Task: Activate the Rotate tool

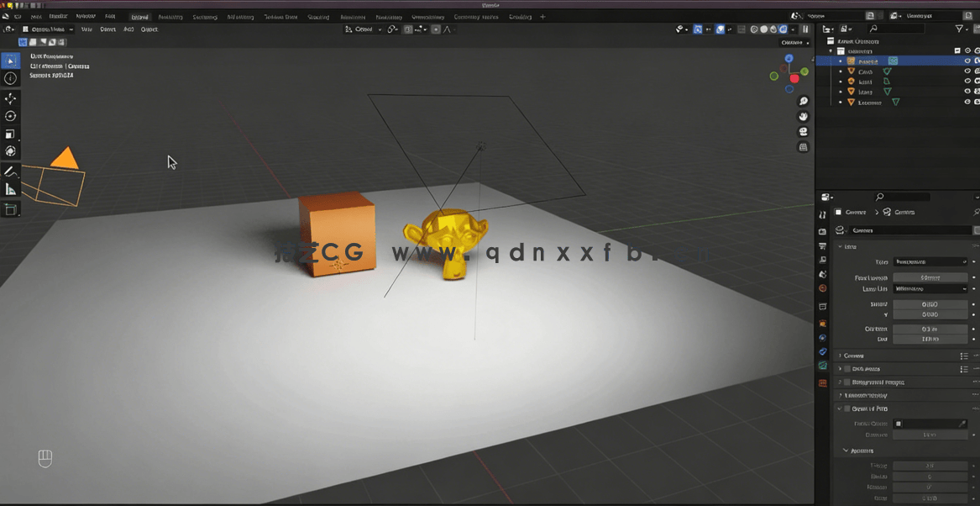Action: 11,115
